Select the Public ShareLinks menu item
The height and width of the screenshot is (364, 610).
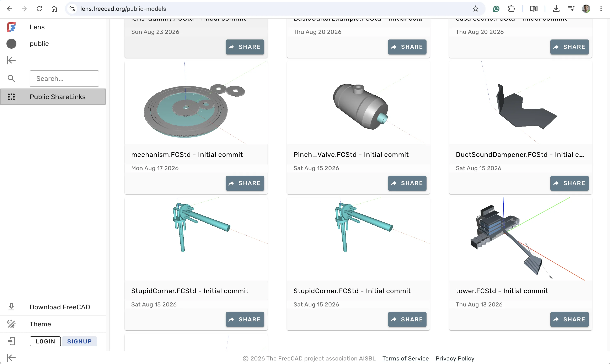click(x=53, y=97)
